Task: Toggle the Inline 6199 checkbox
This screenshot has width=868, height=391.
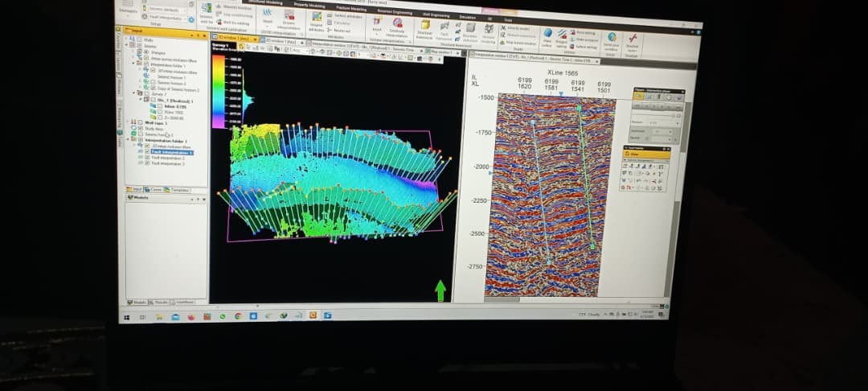Action: [160, 105]
